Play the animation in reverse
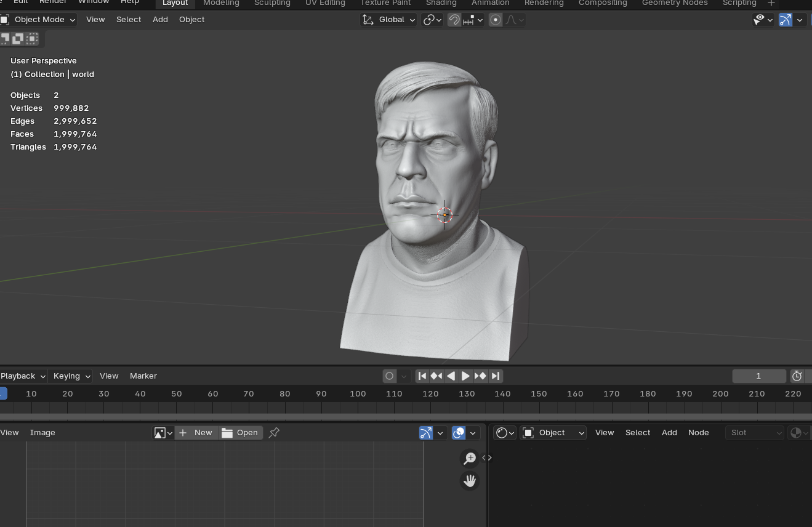 click(451, 376)
